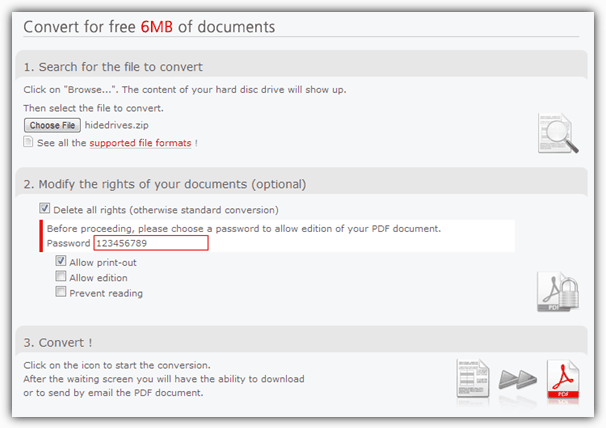Click the Allow edition label text
Image resolution: width=606 pixels, height=428 pixels.
pos(99,278)
